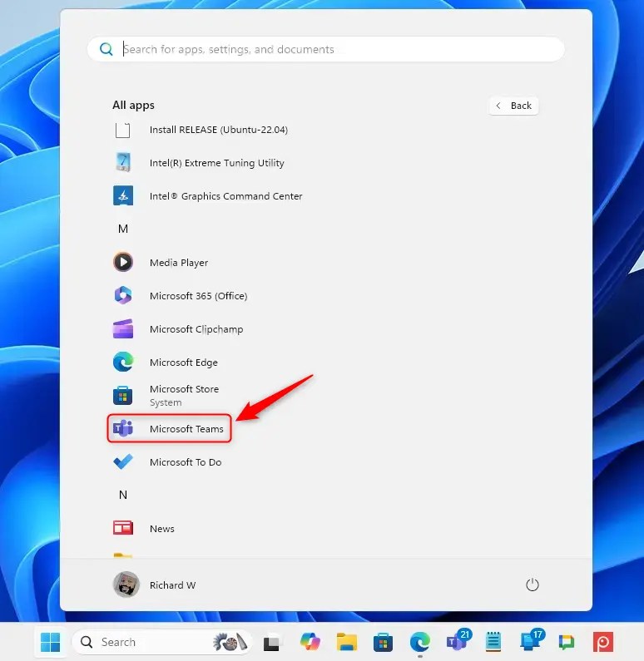
Task: Open Microsoft Store in the apps list
Action: pos(166,396)
